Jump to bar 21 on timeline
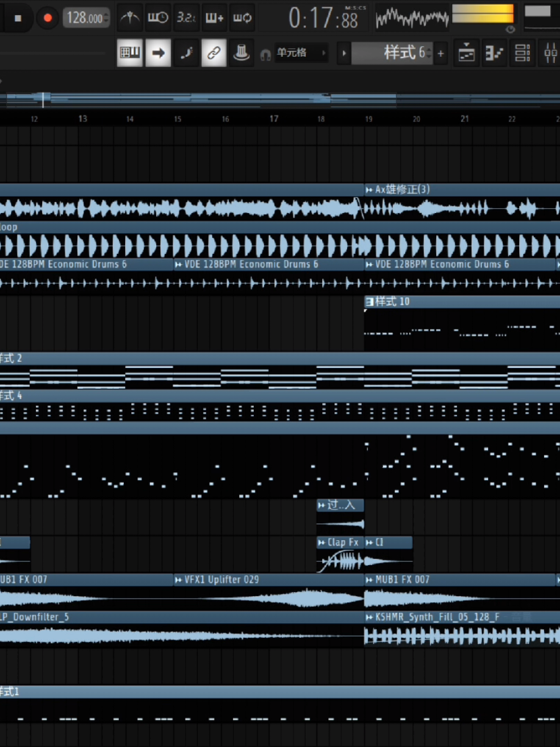This screenshot has width=560, height=747. 465,119
